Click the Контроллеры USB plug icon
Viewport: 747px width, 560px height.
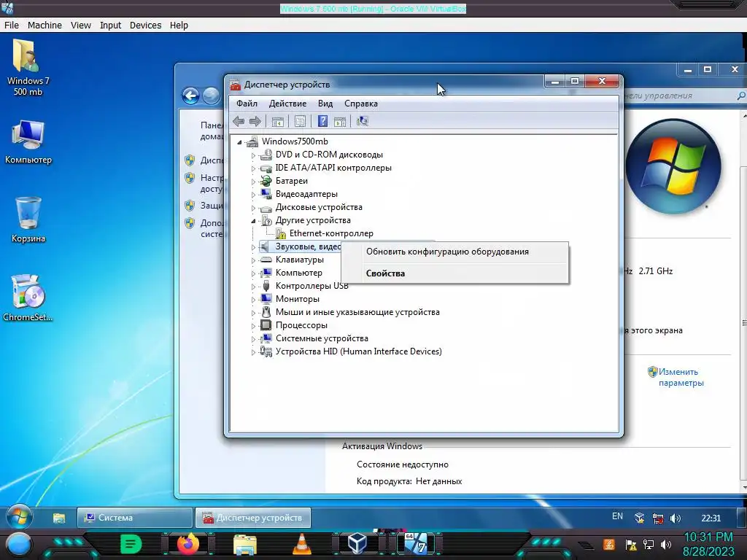pos(266,286)
